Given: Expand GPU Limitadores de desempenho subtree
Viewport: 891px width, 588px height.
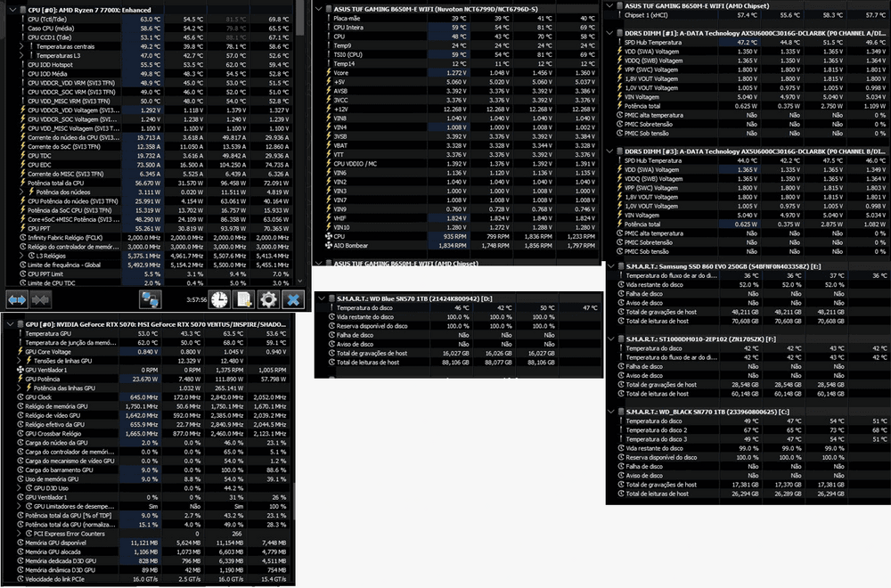Looking at the screenshot, I should coord(20,506).
